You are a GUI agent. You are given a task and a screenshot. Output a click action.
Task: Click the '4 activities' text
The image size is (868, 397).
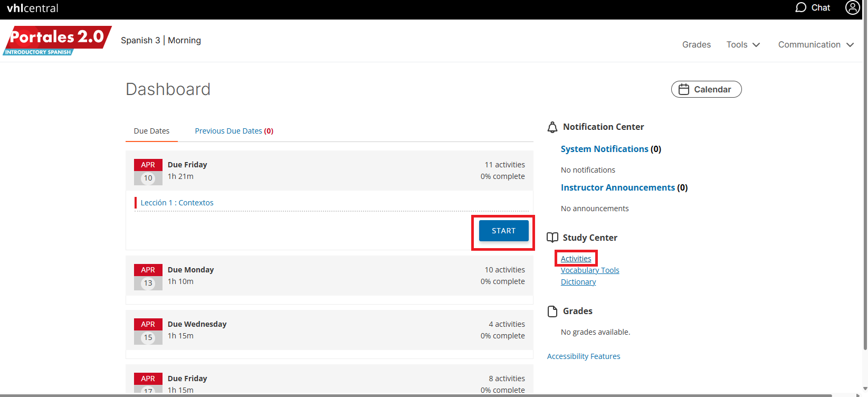507,324
